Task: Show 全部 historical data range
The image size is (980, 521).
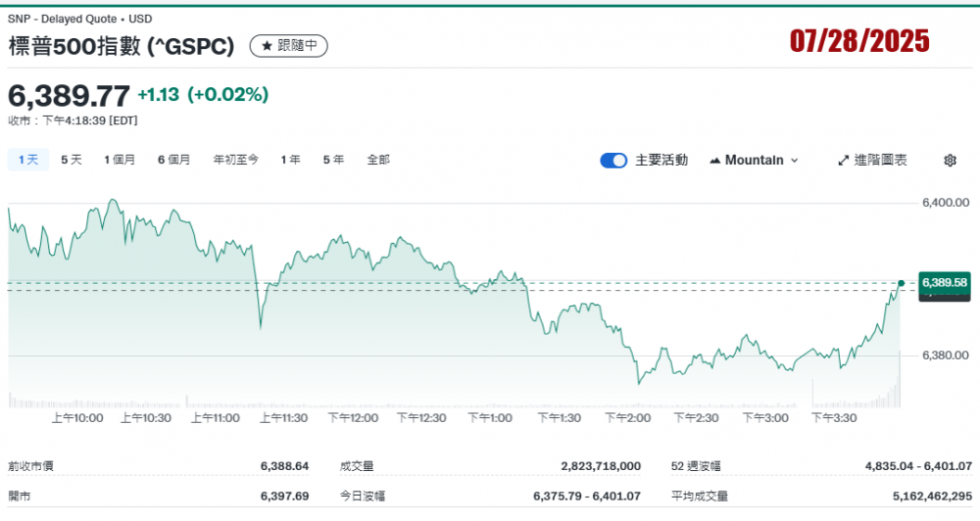Action: click(x=378, y=160)
